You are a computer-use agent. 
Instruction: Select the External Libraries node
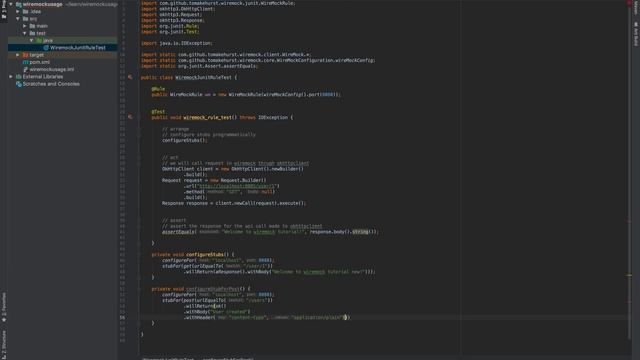pyautogui.click(x=43, y=76)
